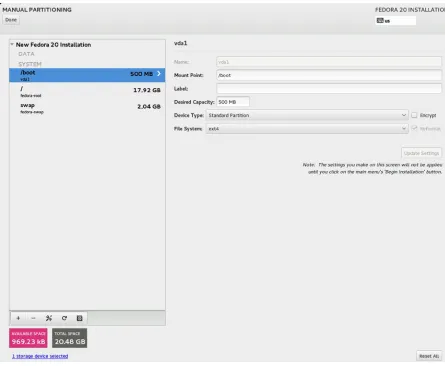Open the '1 storage device selected' link
445x366 pixels.
click(x=40, y=356)
